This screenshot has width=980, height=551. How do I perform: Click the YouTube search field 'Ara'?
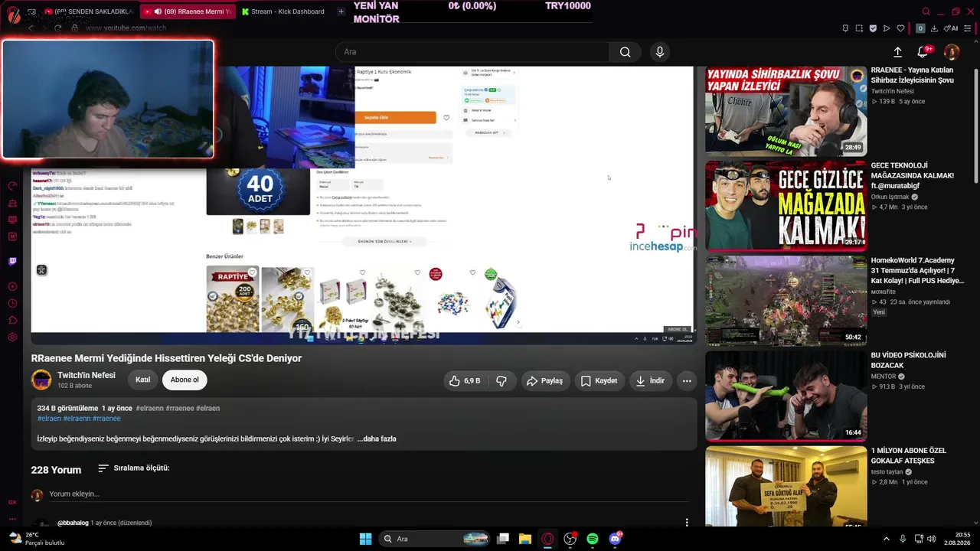pyautogui.click(x=472, y=52)
